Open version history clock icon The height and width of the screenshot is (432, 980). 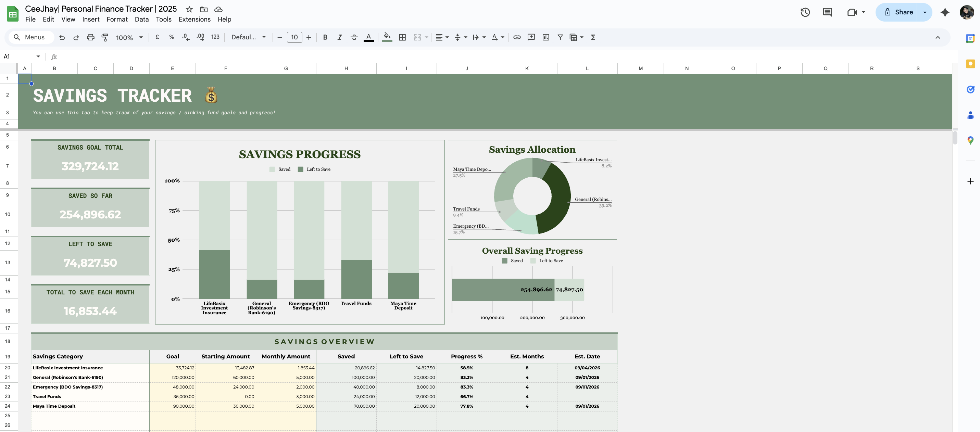coord(805,12)
